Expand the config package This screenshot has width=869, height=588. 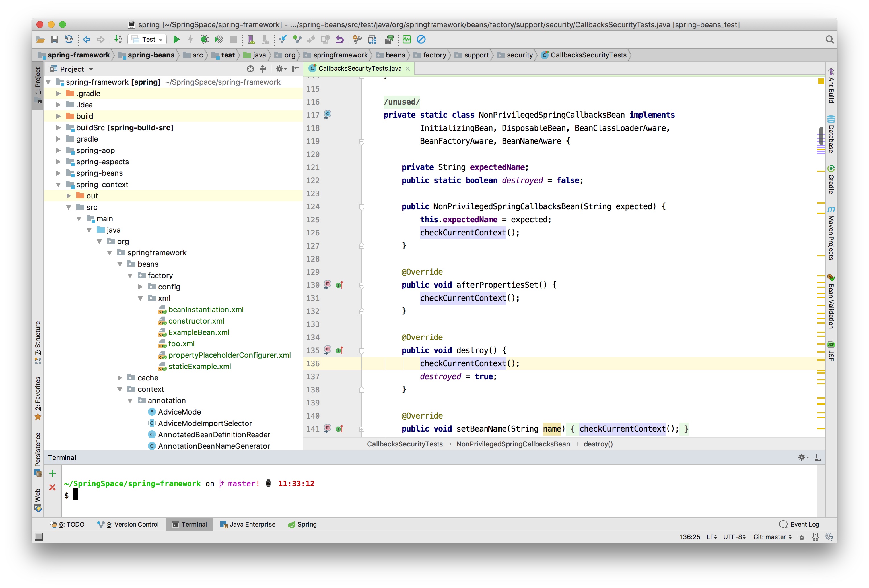(141, 287)
